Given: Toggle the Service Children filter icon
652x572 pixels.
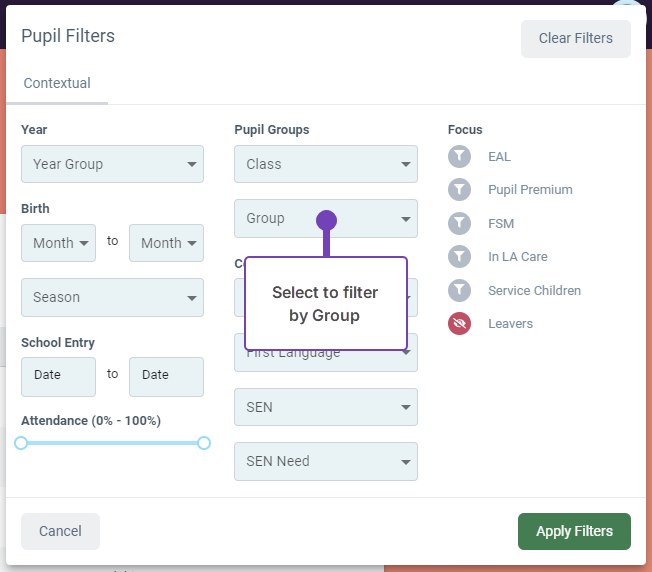Looking at the screenshot, I should click(459, 291).
